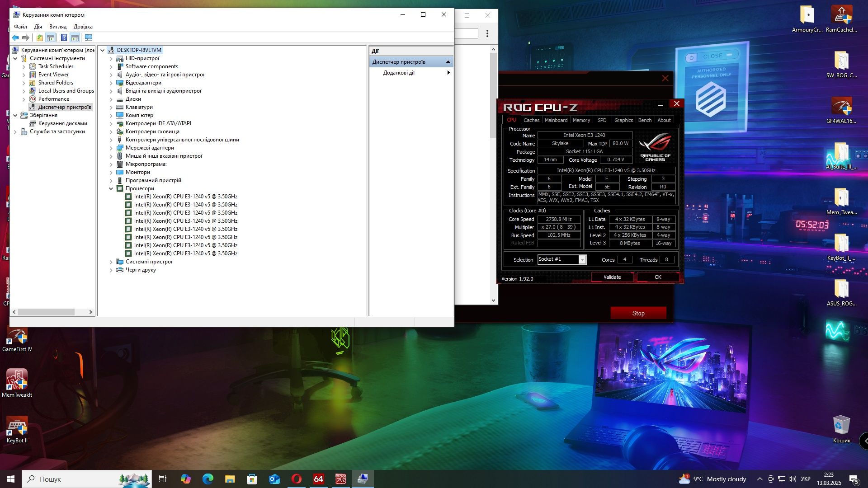Screen dimensions: 868x488
Task: Switch to Memory tab in CPU-Z
Action: 581,120
